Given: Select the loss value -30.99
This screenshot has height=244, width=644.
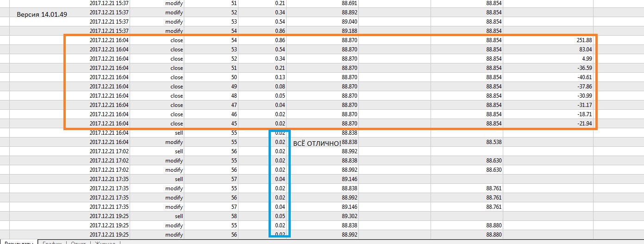Looking at the screenshot, I should tap(584, 96).
